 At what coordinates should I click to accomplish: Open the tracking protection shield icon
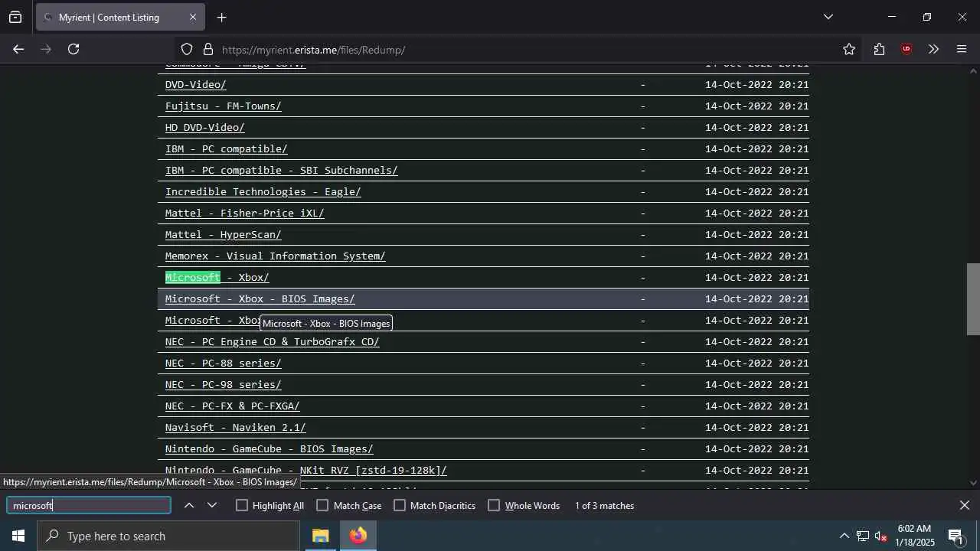pyautogui.click(x=187, y=50)
